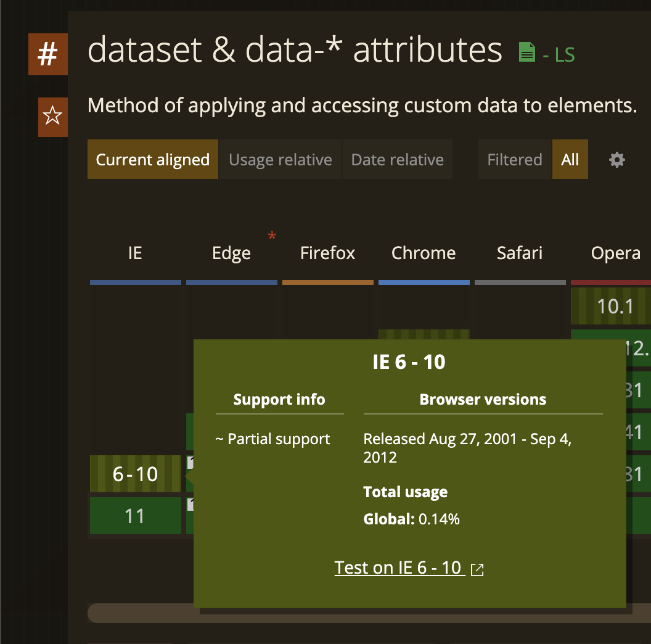The height and width of the screenshot is (644, 651).
Task: Click the Firefox browser column header
Action: [327, 253]
